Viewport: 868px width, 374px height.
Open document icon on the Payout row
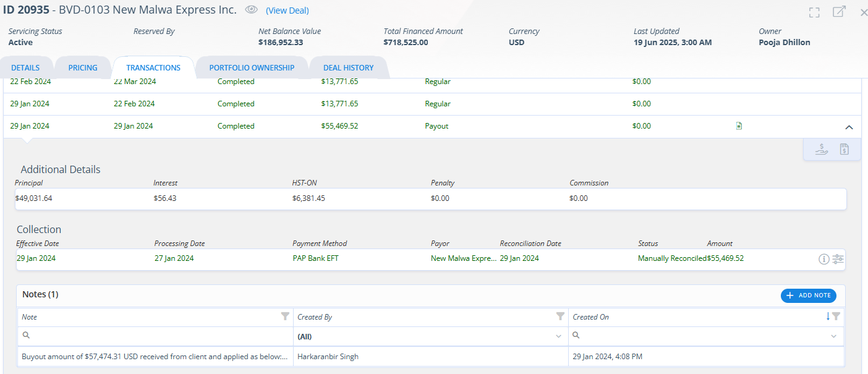(739, 126)
